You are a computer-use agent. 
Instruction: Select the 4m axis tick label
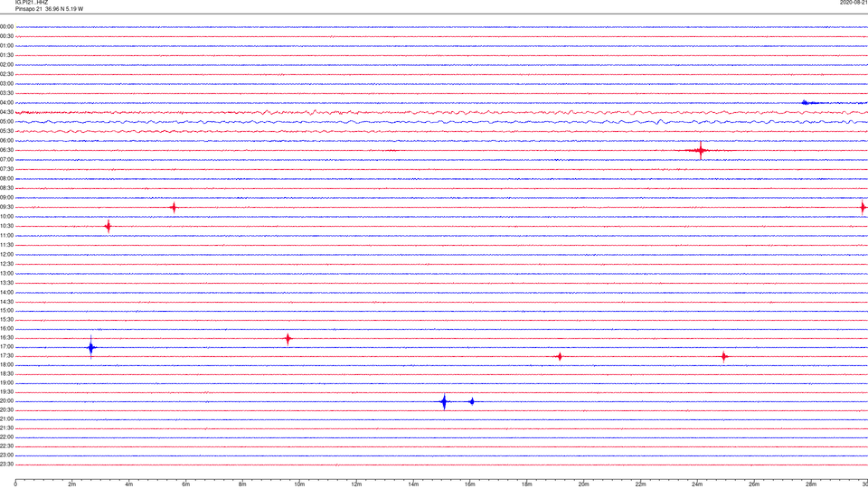pyautogui.click(x=129, y=484)
